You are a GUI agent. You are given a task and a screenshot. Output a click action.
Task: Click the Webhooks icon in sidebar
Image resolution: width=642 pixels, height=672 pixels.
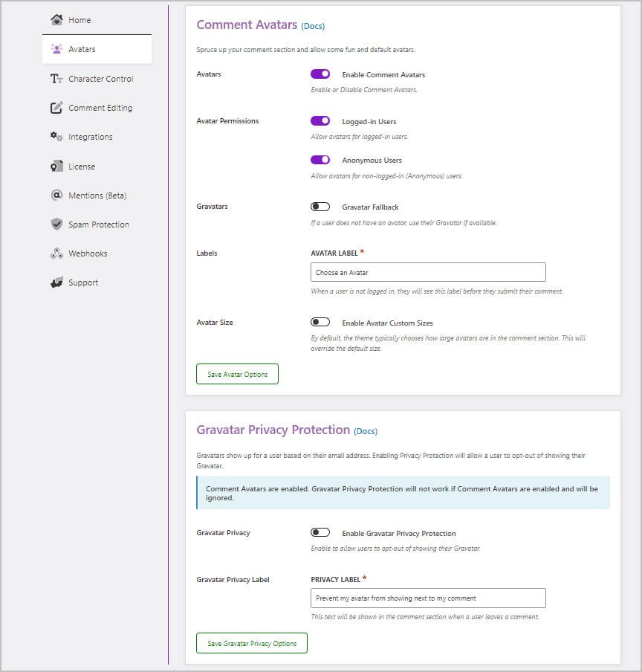[x=56, y=253]
